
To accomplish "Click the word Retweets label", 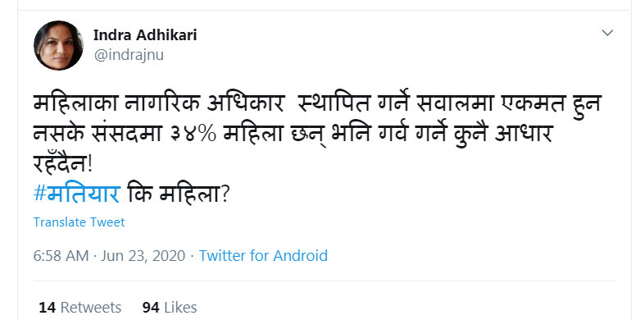I will pyautogui.click(x=91, y=307).
